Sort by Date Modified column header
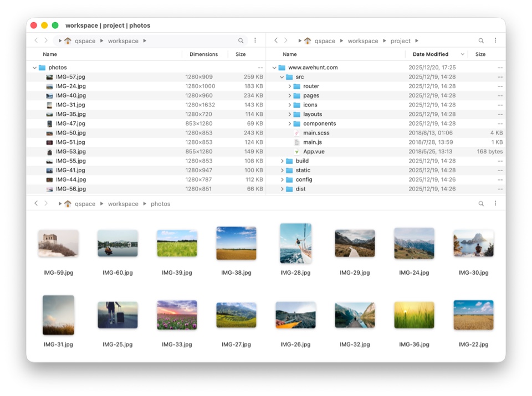 (430, 54)
